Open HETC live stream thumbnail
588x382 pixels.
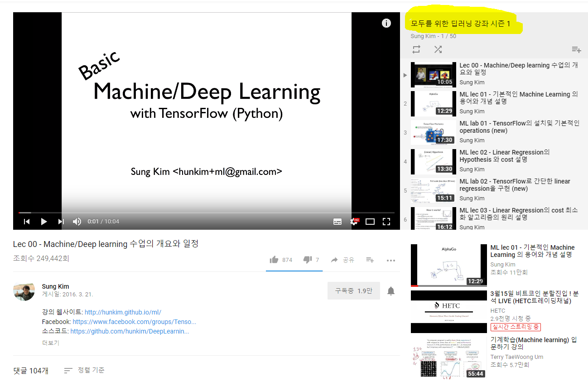[x=449, y=312]
